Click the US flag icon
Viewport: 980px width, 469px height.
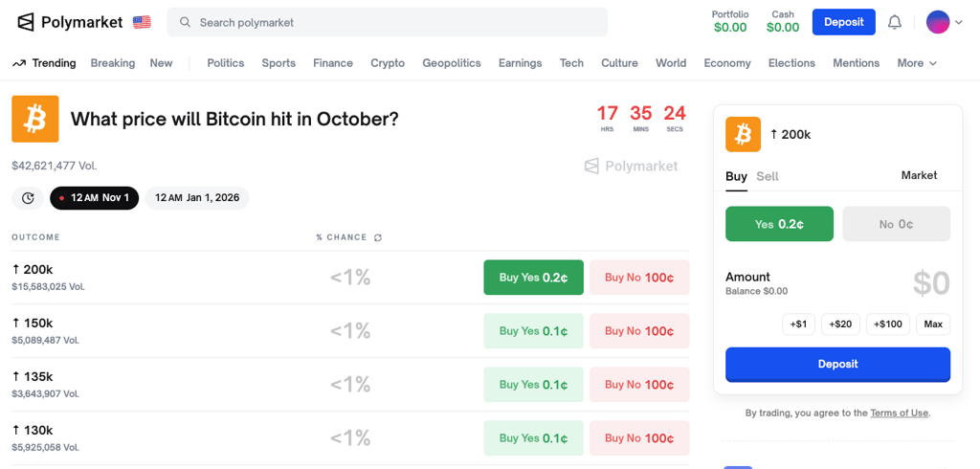[x=142, y=23]
